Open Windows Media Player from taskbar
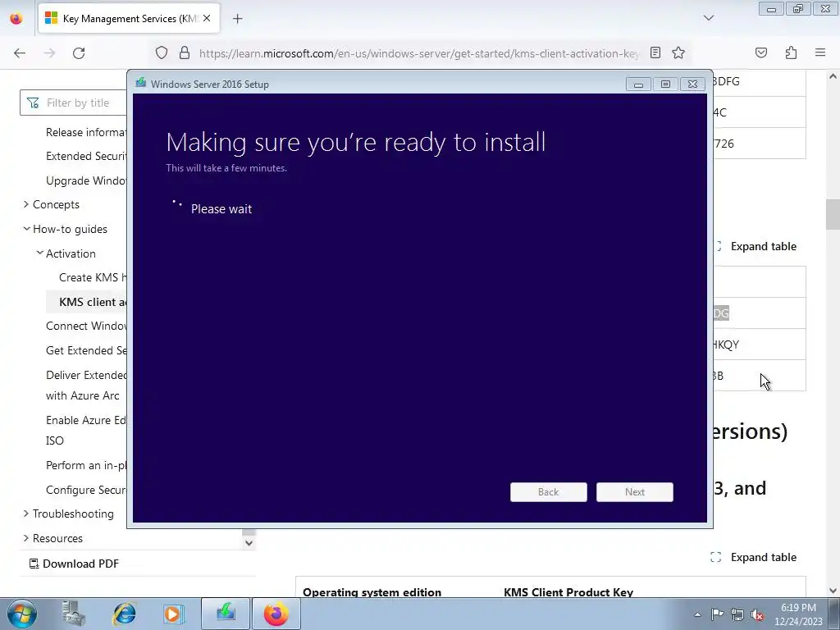This screenshot has height=630, width=840. tap(173, 614)
